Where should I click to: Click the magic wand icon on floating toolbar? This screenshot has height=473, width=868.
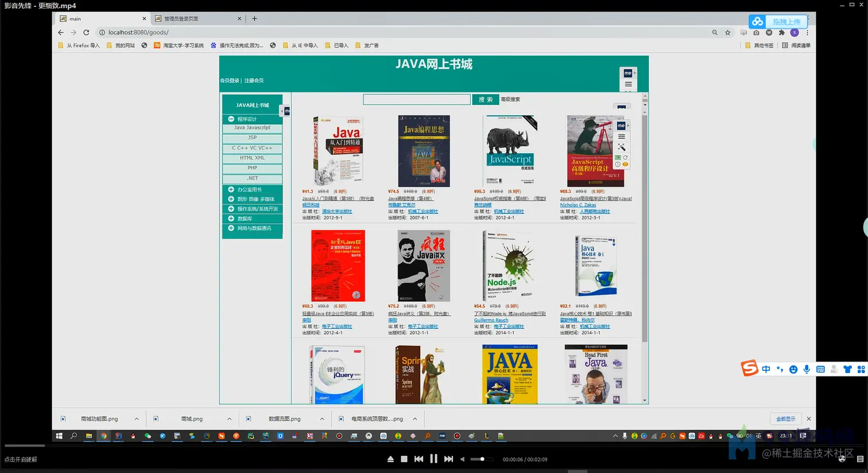(x=622, y=148)
